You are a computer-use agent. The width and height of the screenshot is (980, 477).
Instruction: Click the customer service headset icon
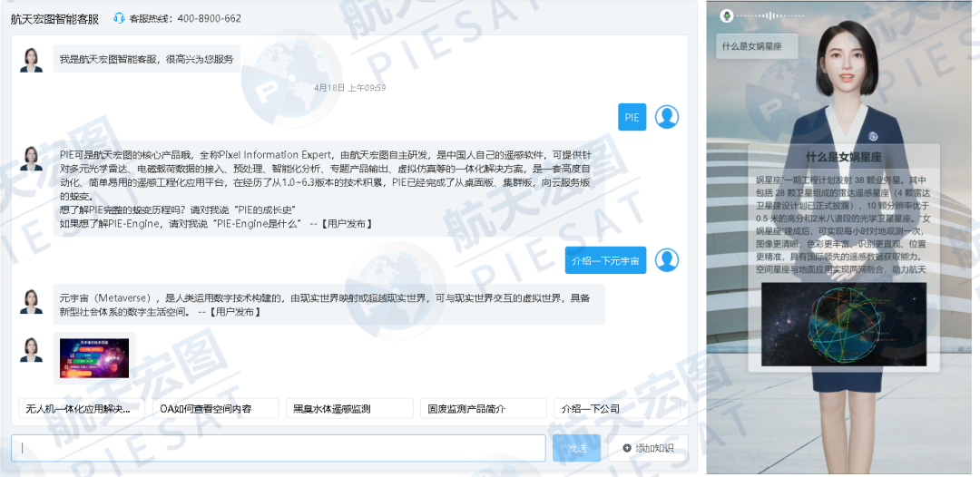pyautogui.click(x=119, y=18)
